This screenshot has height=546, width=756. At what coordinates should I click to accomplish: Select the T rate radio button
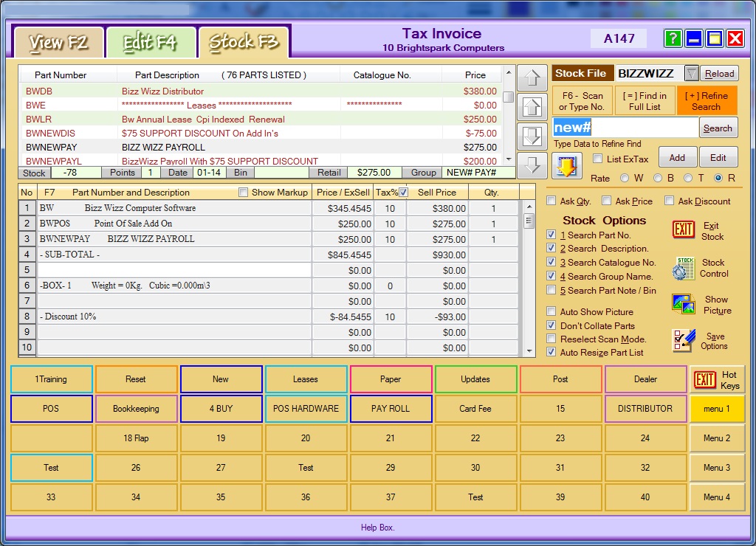[689, 178]
